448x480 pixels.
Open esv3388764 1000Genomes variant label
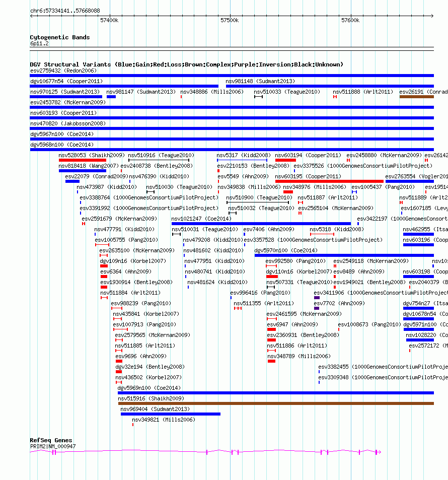click(x=149, y=198)
